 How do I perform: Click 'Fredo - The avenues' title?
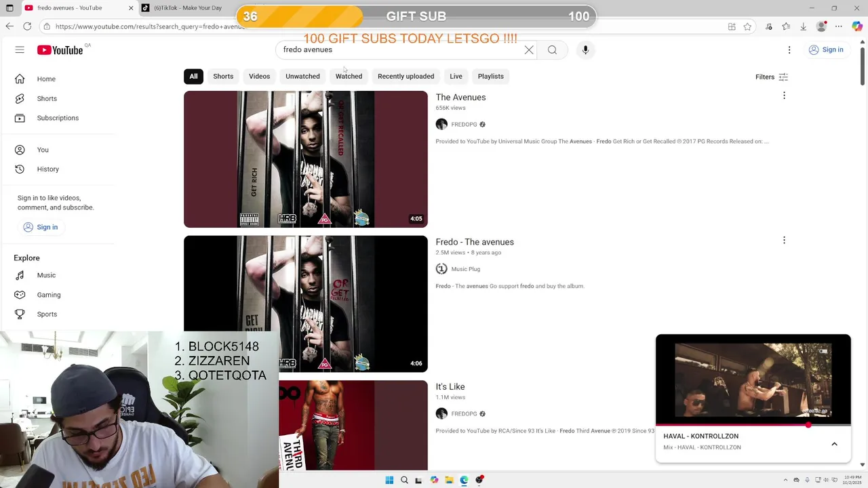pyautogui.click(x=475, y=242)
